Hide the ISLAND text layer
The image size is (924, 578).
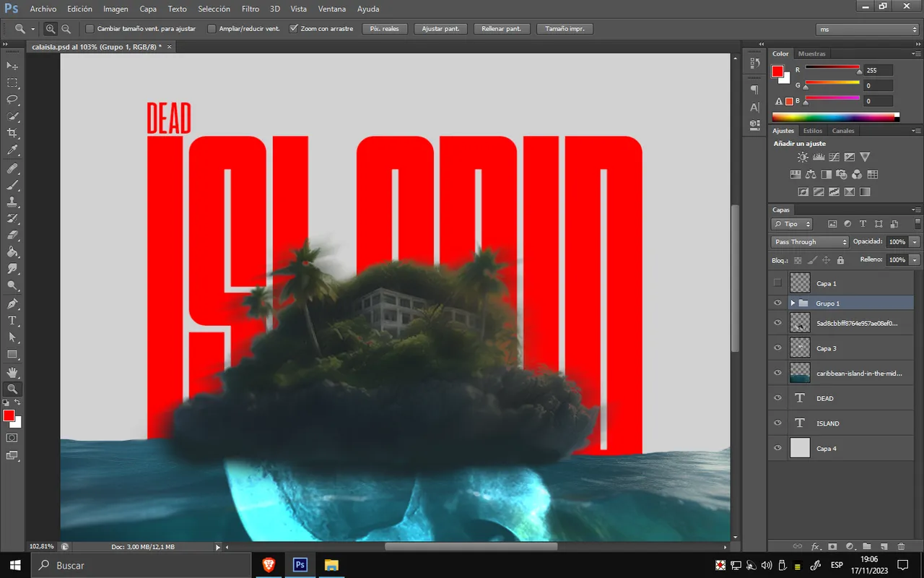click(x=777, y=423)
